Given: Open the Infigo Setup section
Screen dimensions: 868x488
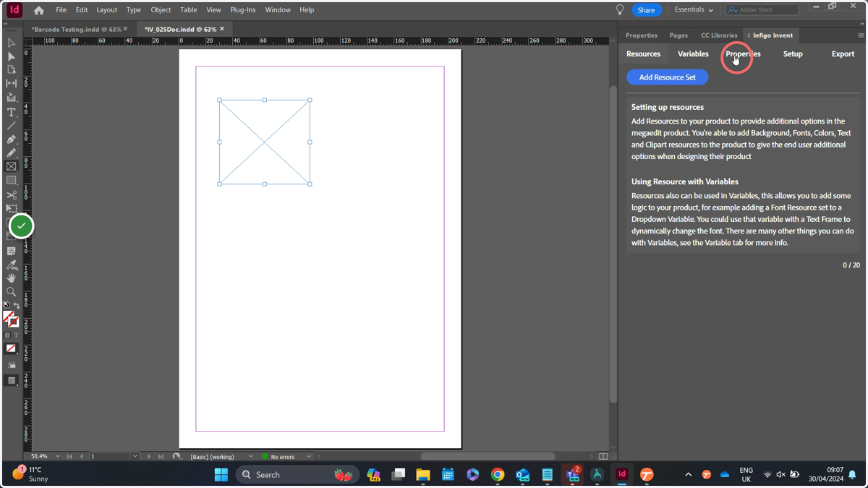Looking at the screenshot, I should (x=793, y=53).
